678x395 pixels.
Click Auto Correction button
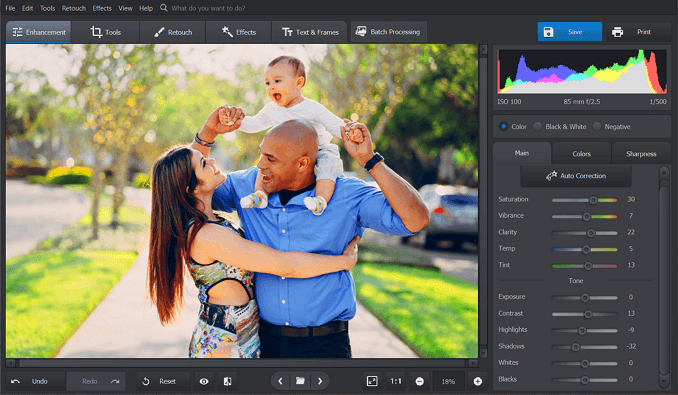click(x=576, y=176)
